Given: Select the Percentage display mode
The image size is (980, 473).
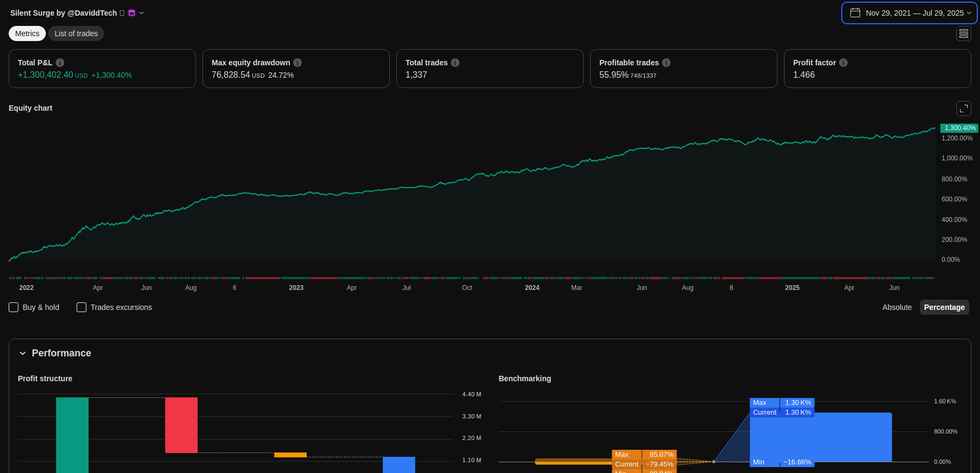Looking at the screenshot, I should coord(944,307).
